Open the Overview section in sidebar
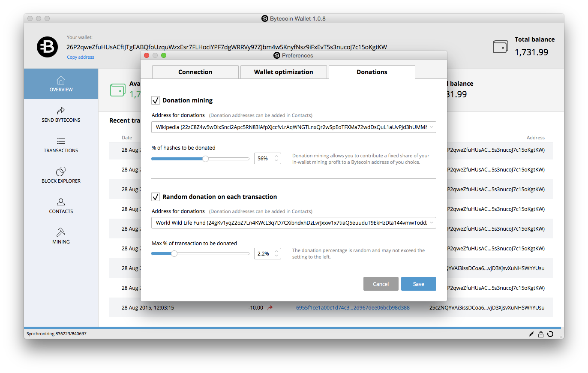588x373 pixels. tap(61, 84)
